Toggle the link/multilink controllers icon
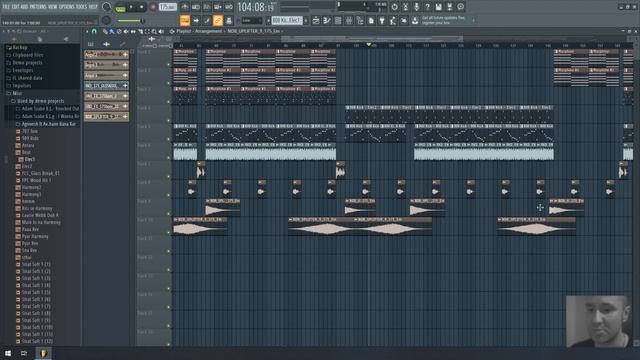Image resolution: width=640 pixels, height=360 pixels. point(218,20)
